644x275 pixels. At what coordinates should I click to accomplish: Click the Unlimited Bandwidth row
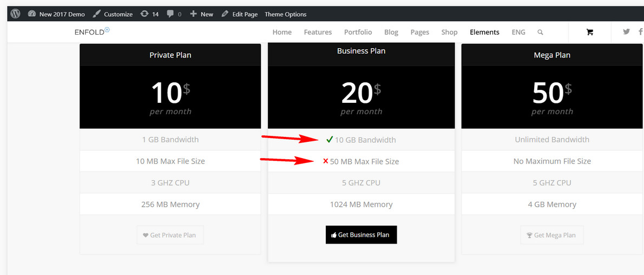[x=552, y=139]
